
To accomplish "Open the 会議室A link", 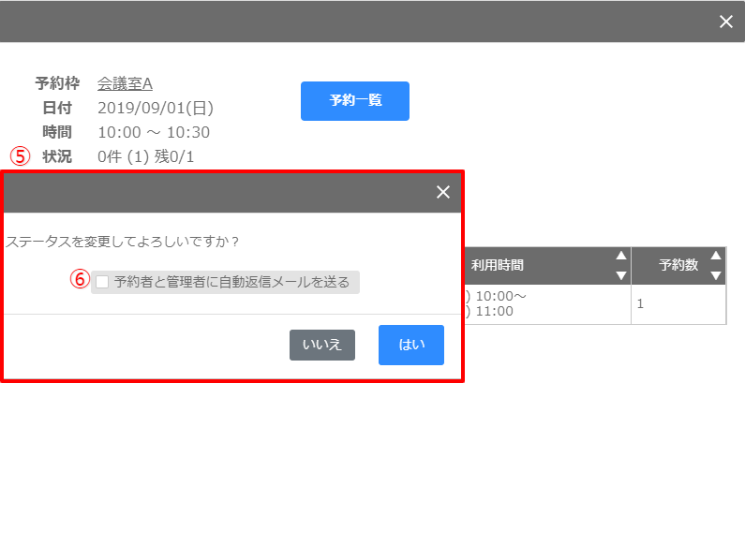I will click(x=125, y=84).
